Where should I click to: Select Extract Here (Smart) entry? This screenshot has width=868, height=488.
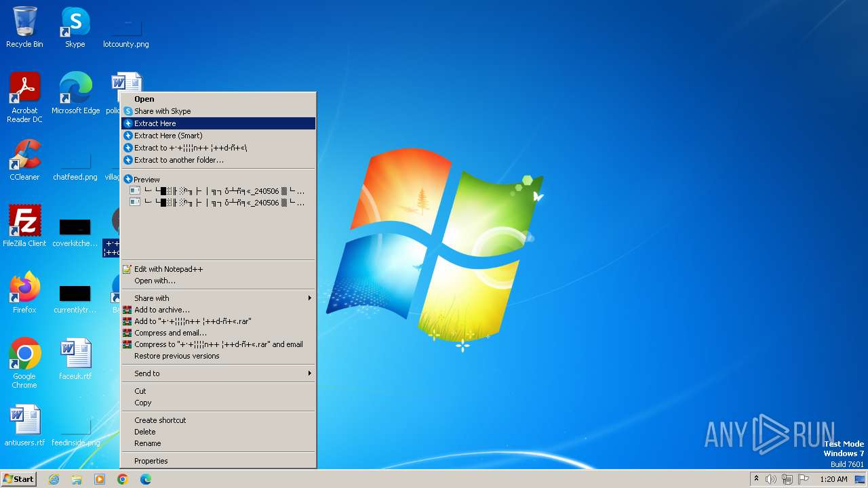tap(218, 136)
